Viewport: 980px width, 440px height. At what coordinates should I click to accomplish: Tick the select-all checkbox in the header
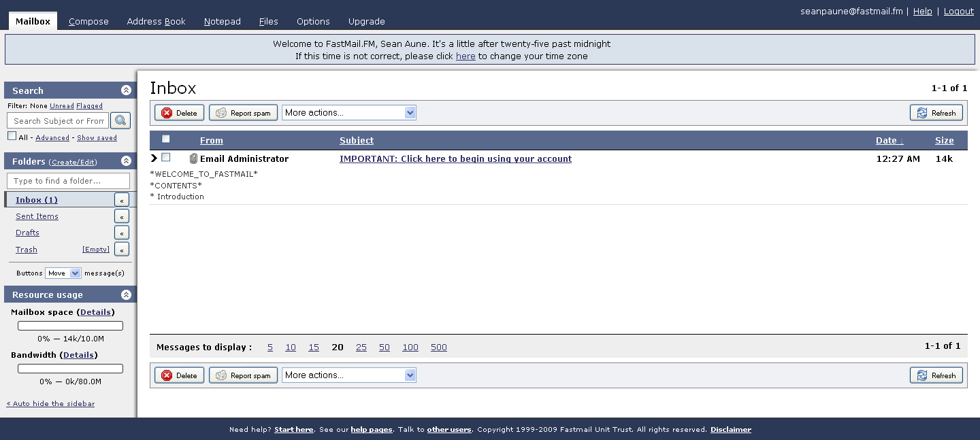pos(165,139)
